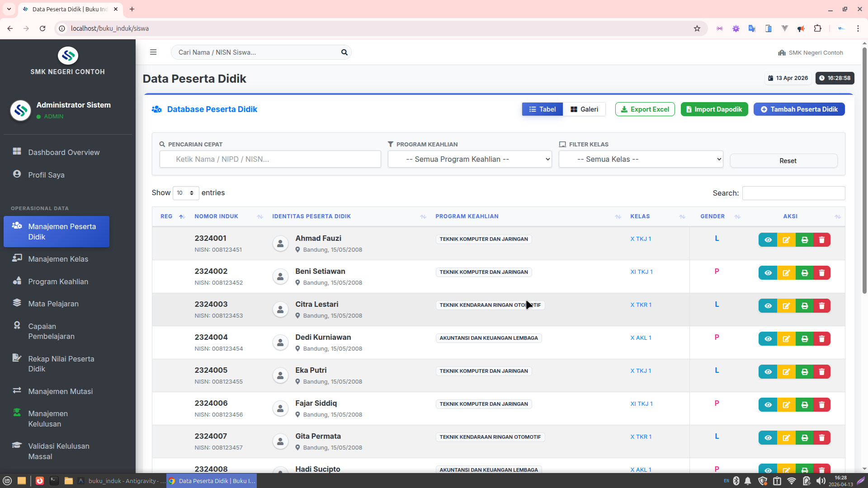Image resolution: width=868 pixels, height=488 pixels.
Task: Open Manajemen Mutasi sidebar menu
Action: [x=60, y=391]
